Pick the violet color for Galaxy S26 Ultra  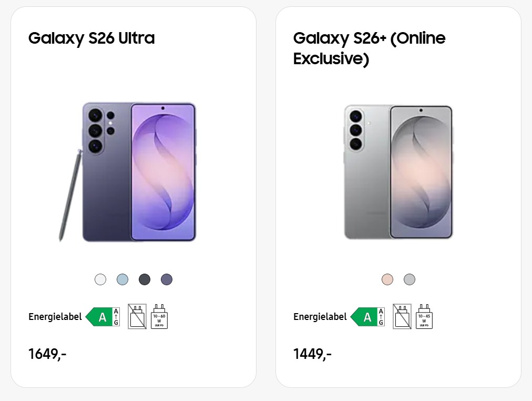tap(167, 279)
